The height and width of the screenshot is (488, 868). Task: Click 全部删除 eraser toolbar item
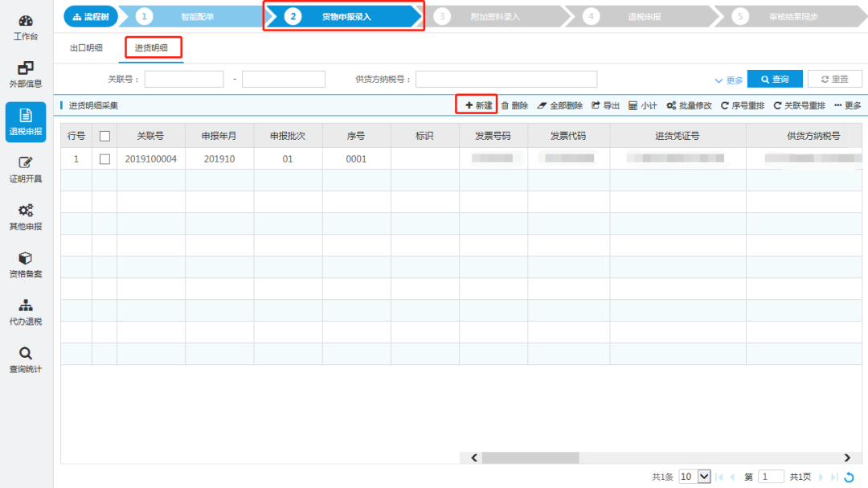tap(559, 105)
